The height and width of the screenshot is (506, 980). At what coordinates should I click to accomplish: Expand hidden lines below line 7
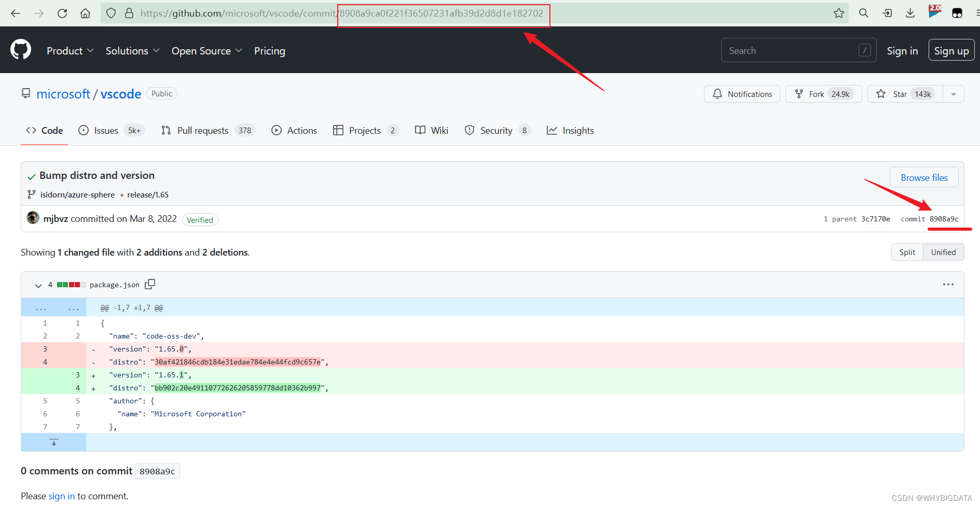click(x=53, y=442)
